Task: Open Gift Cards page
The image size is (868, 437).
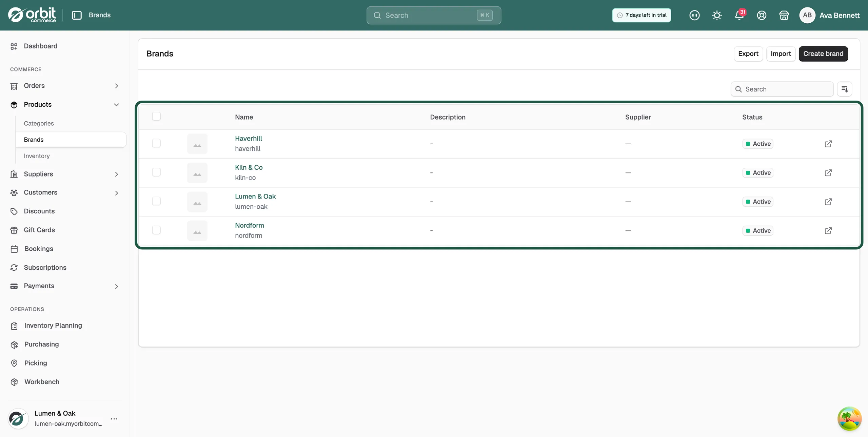Action: click(x=39, y=230)
